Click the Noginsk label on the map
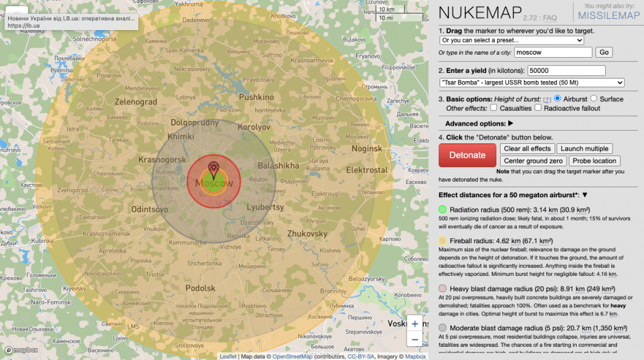Image resolution: width=644 pixels, height=360 pixels. (367, 149)
